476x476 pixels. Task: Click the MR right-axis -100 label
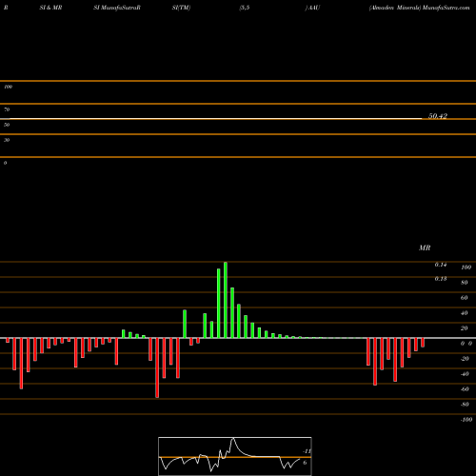[466, 420]
